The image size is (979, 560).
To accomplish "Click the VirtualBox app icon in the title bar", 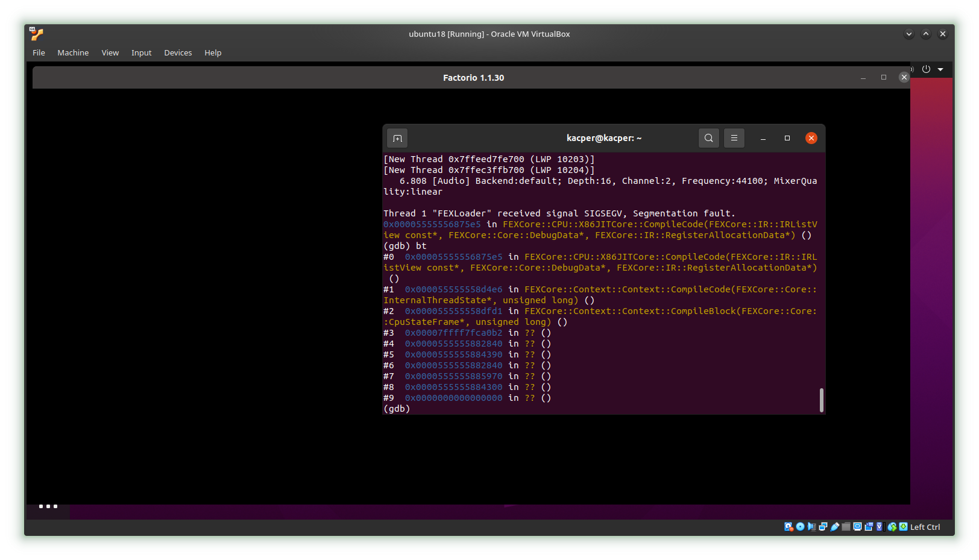I will pyautogui.click(x=37, y=34).
